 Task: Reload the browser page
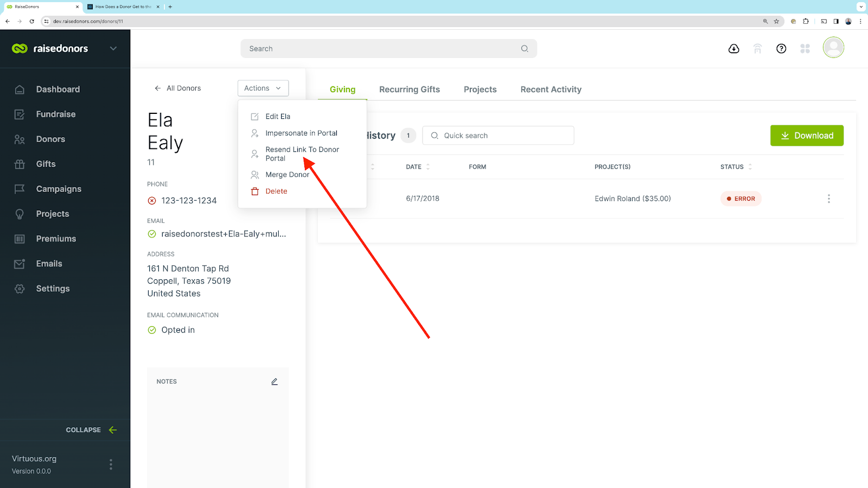click(x=32, y=21)
